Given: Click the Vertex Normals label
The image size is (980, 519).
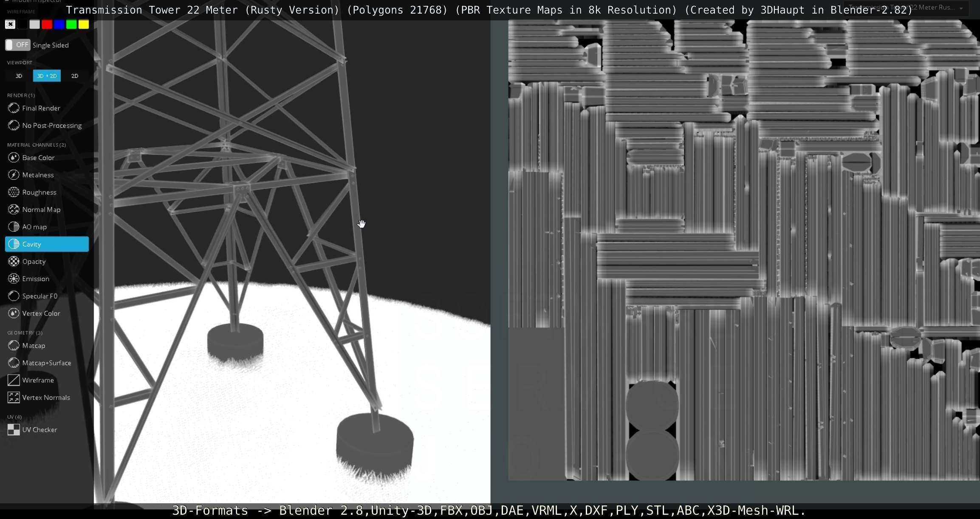Looking at the screenshot, I should (x=46, y=398).
